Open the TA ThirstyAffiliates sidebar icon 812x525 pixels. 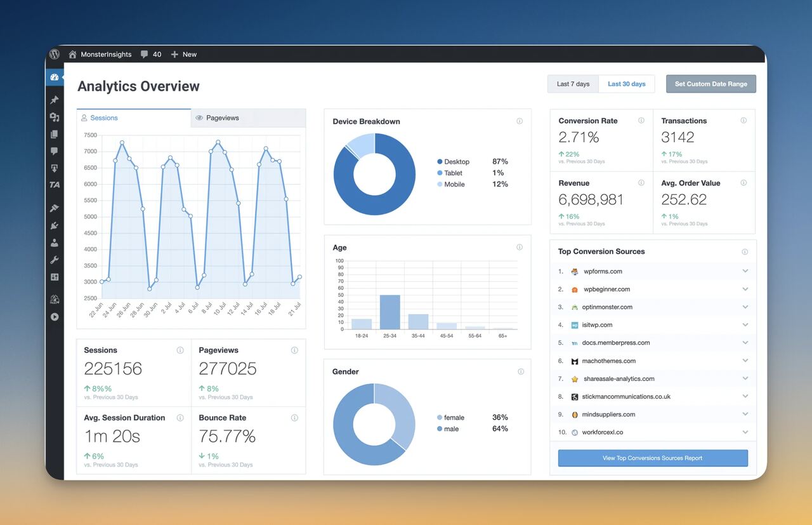point(55,185)
